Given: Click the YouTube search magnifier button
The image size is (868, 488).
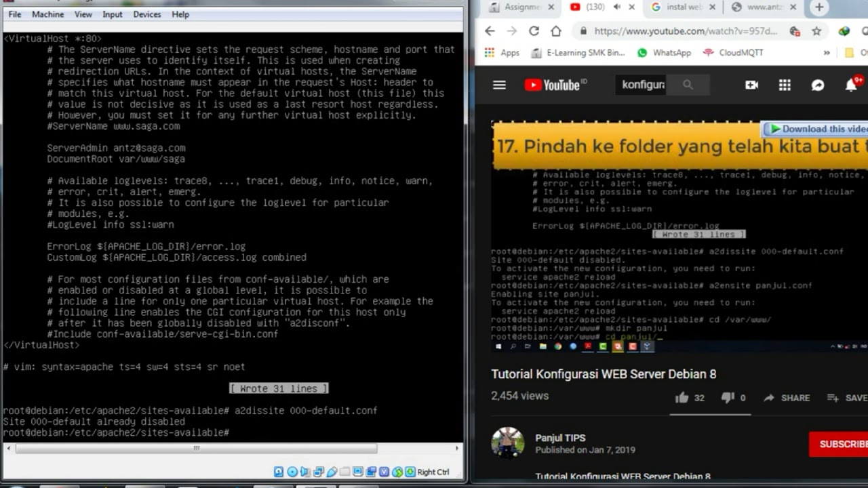Looking at the screenshot, I should coord(688,85).
